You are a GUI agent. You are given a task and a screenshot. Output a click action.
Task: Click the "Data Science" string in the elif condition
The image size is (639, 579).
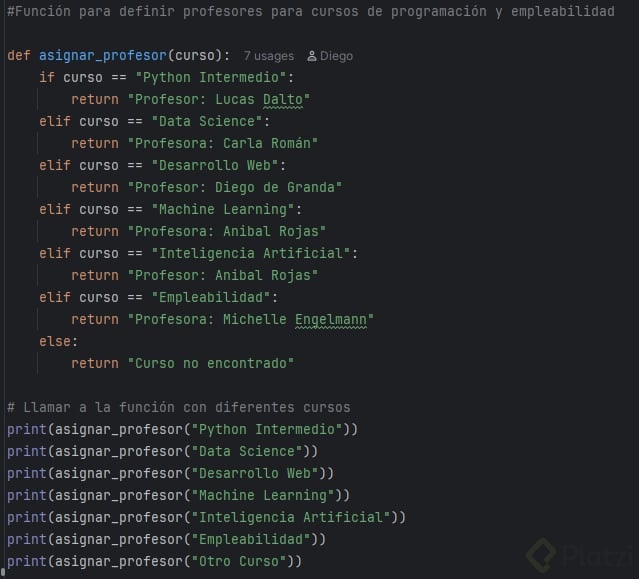pyautogui.click(x=199, y=121)
